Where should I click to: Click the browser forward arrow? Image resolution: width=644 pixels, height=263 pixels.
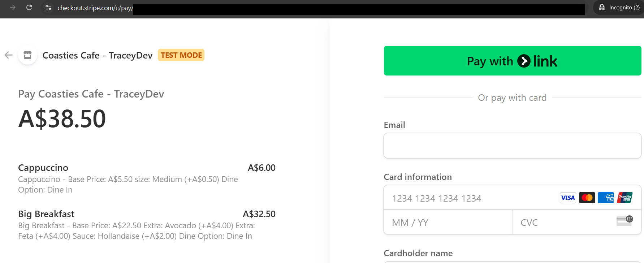tap(13, 8)
